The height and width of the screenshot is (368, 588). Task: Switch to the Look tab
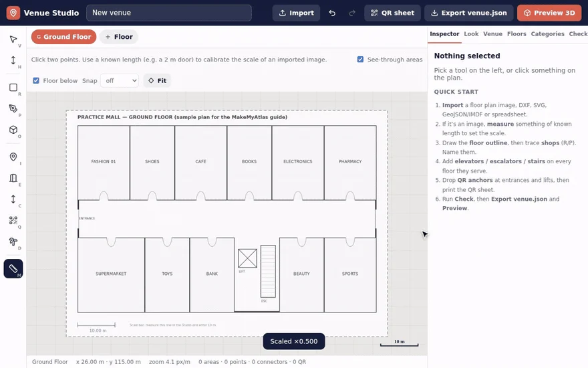(x=471, y=34)
